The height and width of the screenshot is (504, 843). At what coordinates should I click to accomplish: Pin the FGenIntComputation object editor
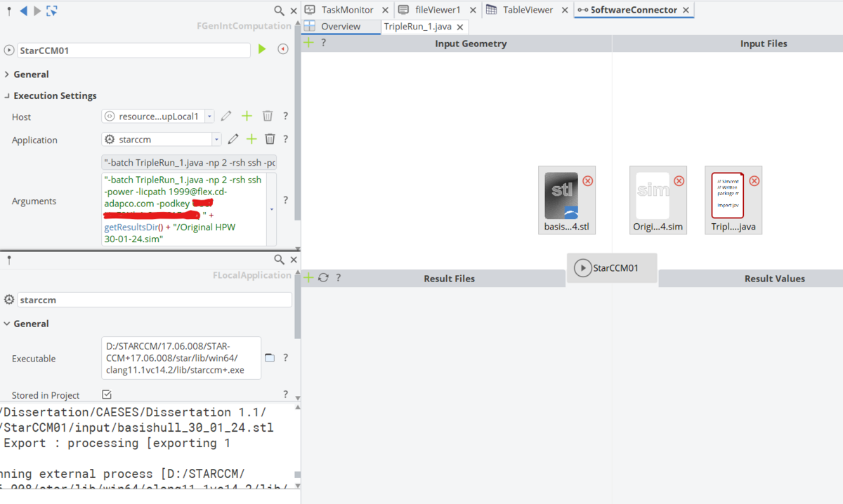tap(8, 11)
